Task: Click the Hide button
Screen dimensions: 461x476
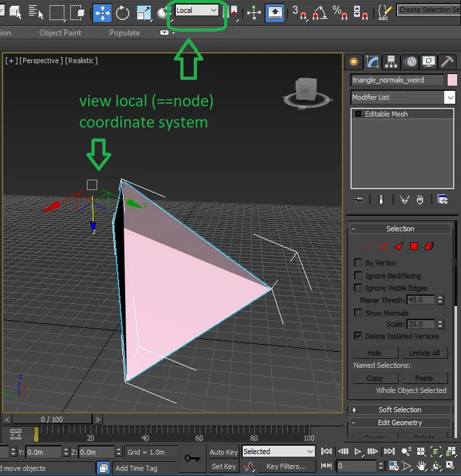Action: (375, 353)
